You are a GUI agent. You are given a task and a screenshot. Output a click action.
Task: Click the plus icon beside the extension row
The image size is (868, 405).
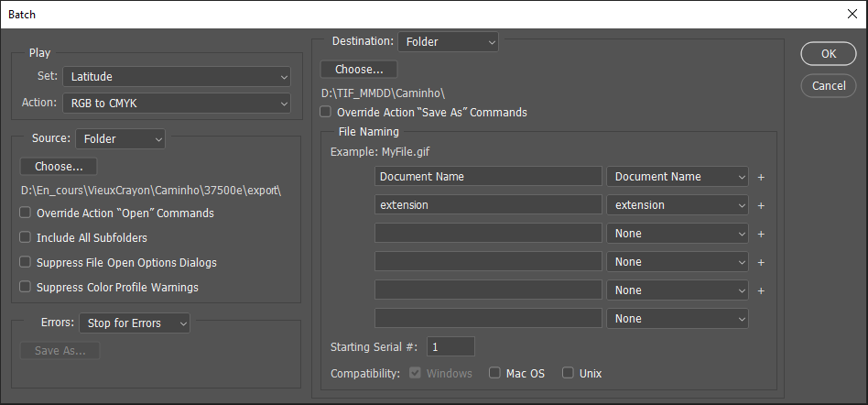(x=760, y=205)
